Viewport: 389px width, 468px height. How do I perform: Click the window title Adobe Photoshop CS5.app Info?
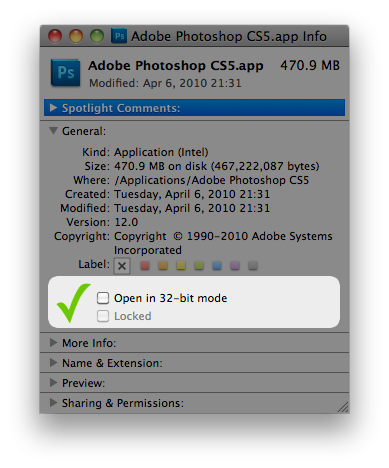tap(229, 36)
